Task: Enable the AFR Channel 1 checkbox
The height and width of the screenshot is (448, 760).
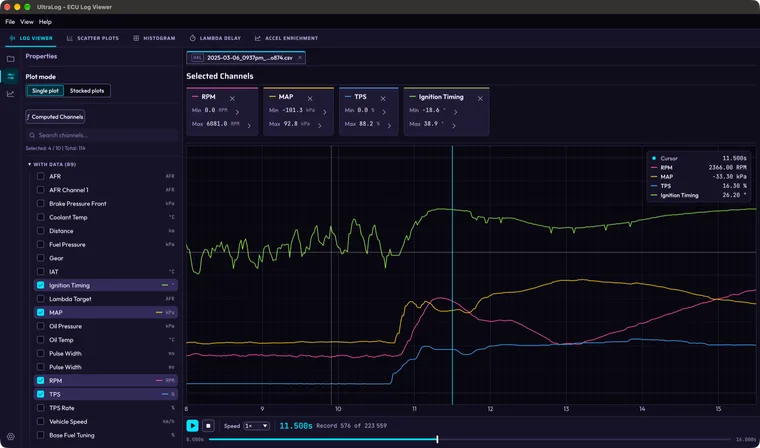Action: pyautogui.click(x=41, y=190)
